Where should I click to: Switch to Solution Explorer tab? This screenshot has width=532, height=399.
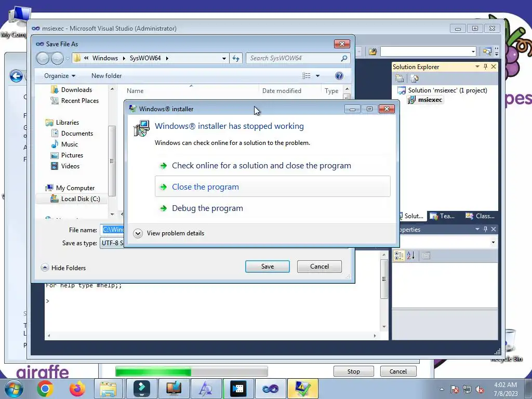[x=413, y=216]
